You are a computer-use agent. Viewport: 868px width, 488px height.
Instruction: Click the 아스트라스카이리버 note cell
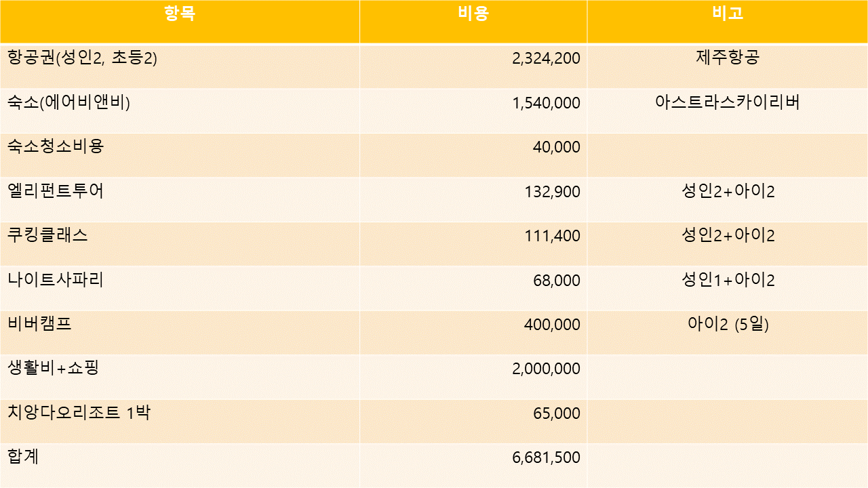[x=727, y=102]
